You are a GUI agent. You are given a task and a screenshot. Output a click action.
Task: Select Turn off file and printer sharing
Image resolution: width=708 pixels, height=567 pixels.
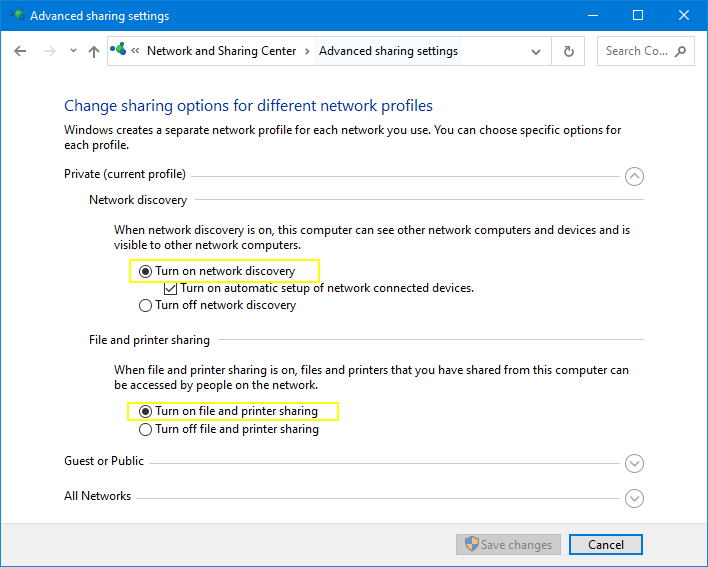[146, 429]
